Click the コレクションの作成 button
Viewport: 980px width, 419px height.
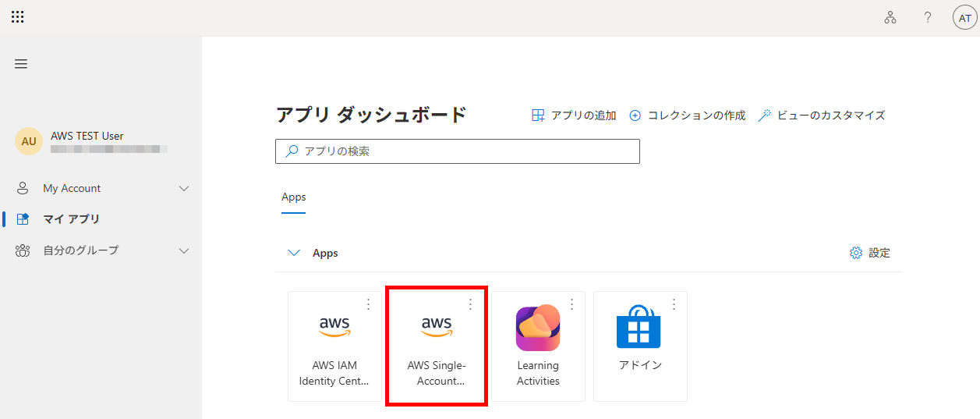pyautogui.click(x=687, y=115)
